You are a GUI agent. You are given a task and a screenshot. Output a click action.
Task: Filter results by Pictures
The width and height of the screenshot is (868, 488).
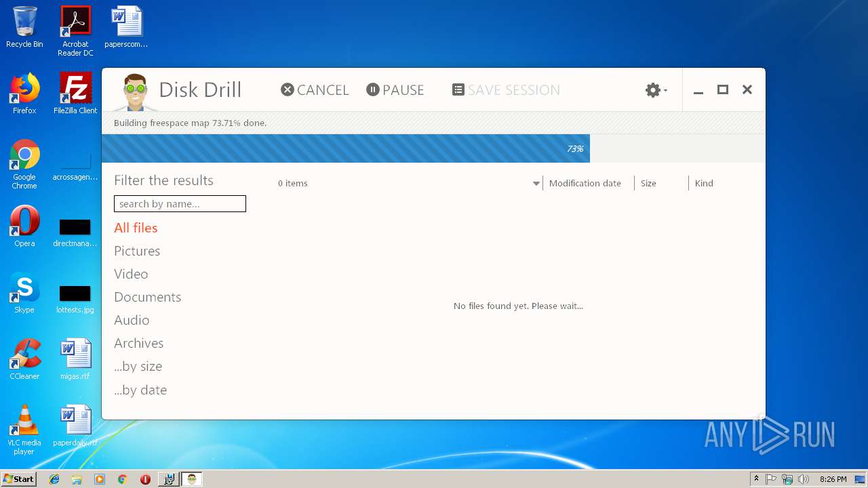pos(137,251)
